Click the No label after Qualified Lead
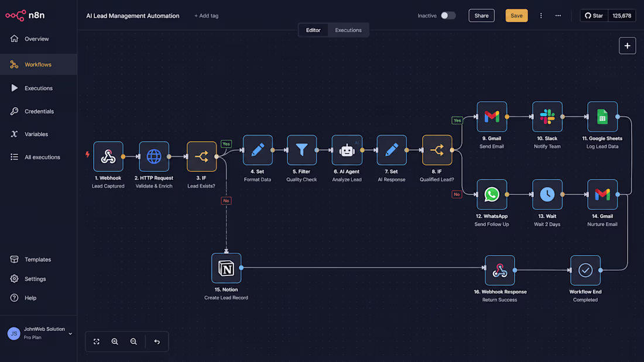The width and height of the screenshot is (644, 362). 457,194
